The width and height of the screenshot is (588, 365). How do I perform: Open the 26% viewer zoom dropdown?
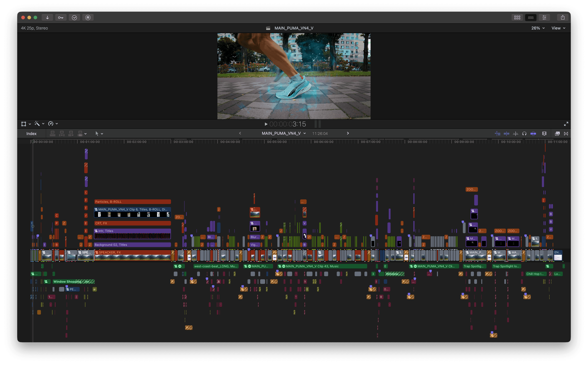click(538, 28)
